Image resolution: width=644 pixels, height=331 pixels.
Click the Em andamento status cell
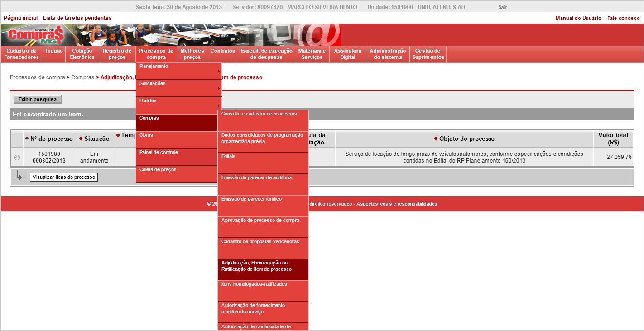pyautogui.click(x=94, y=157)
